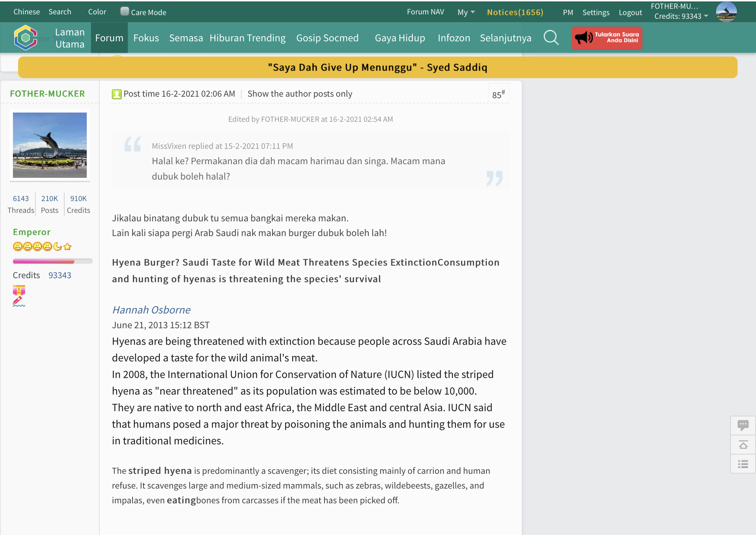This screenshot has width=756, height=535.
Task: Click the forum hexagon logo icon
Action: (25, 38)
